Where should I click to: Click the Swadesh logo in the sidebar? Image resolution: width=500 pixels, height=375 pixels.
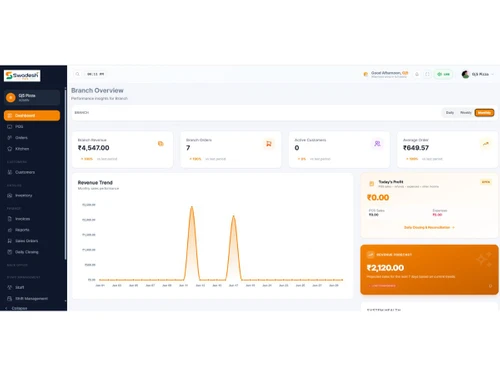[22, 76]
